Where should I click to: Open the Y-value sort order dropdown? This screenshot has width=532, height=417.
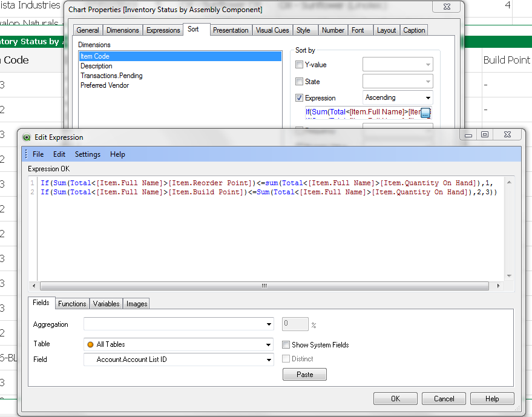[398, 64]
